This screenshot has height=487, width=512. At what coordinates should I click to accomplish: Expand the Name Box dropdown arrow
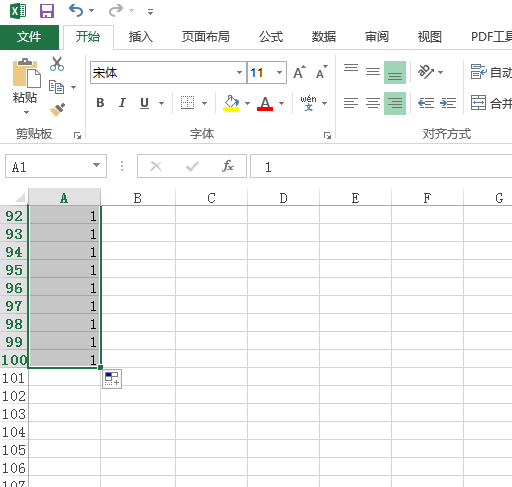click(x=96, y=165)
